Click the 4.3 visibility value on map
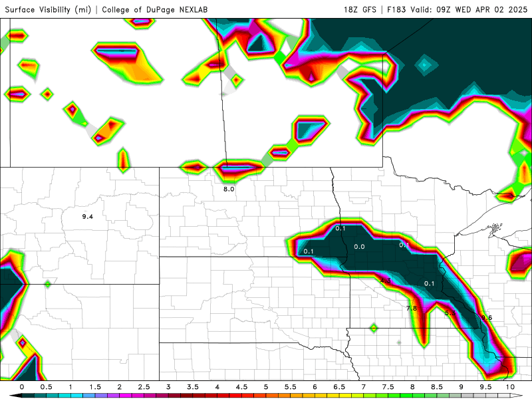 pyautogui.click(x=386, y=280)
